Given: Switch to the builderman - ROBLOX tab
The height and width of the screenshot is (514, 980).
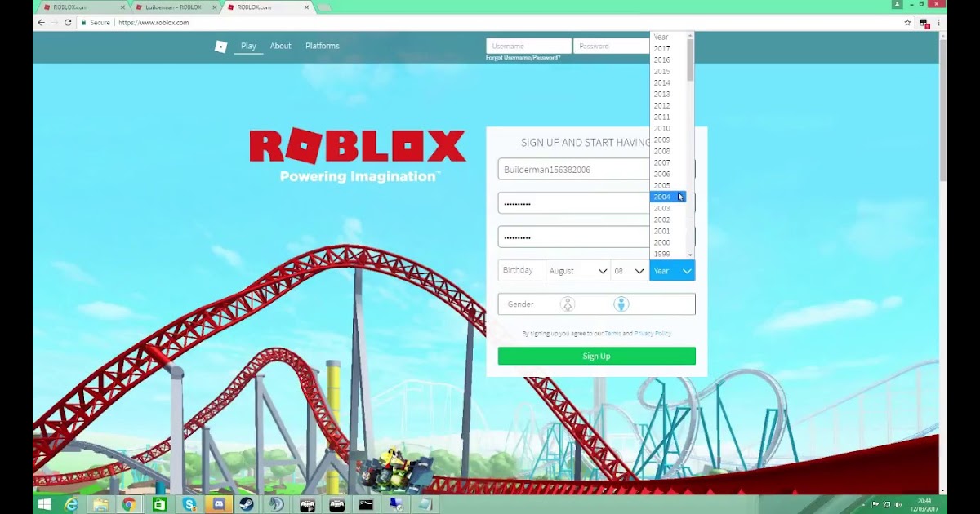Looking at the screenshot, I should click(173, 7).
